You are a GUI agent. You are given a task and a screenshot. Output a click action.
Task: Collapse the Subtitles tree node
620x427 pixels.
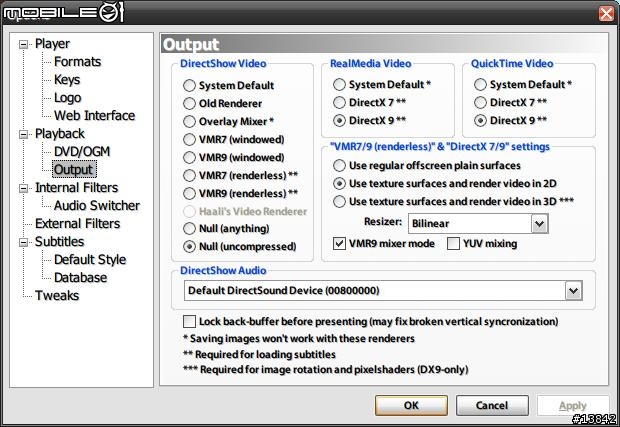[x=24, y=242]
